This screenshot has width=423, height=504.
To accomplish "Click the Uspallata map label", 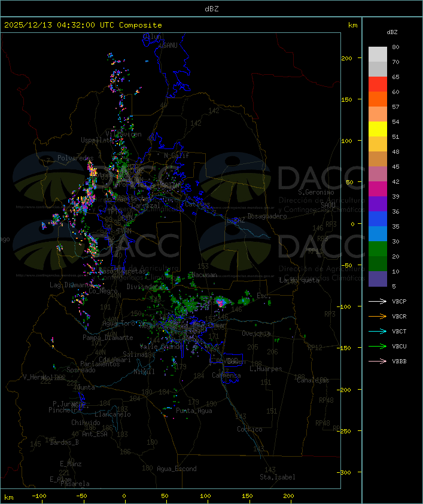I will [97, 140].
